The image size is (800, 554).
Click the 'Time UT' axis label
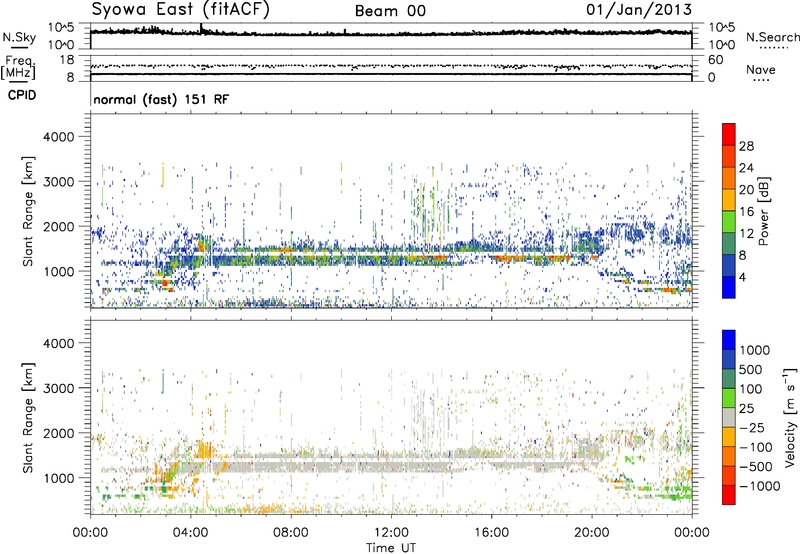coord(391,548)
